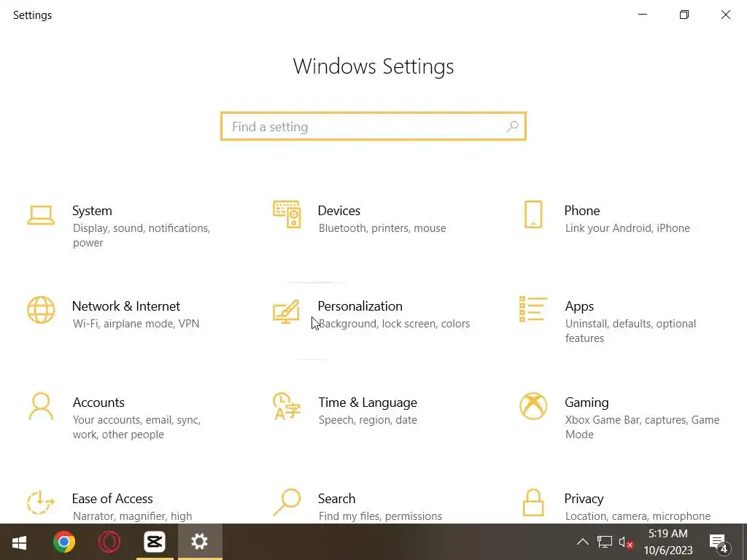
Task: Open the Personalization paintbrush icon
Action: click(x=286, y=311)
